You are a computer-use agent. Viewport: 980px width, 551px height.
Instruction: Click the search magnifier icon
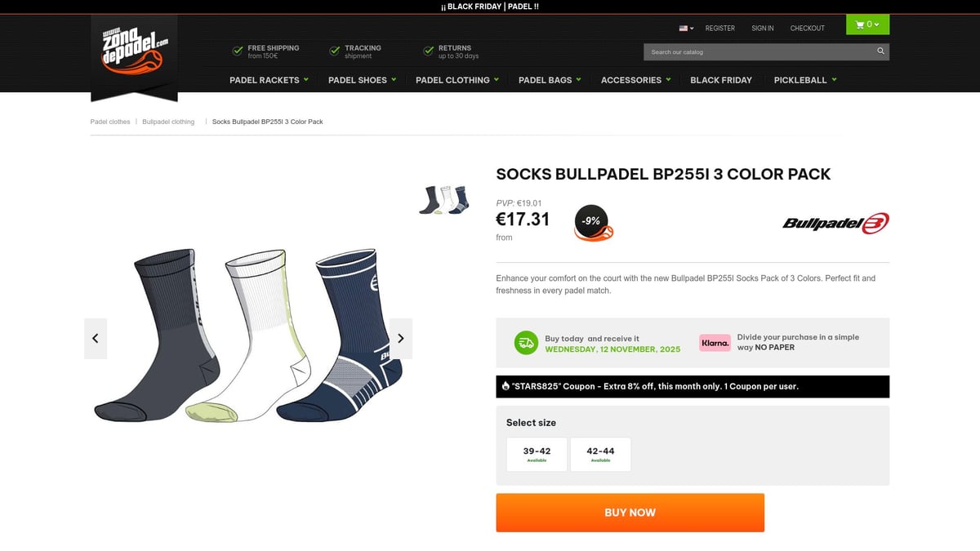pyautogui.click(x=880, y=51)
